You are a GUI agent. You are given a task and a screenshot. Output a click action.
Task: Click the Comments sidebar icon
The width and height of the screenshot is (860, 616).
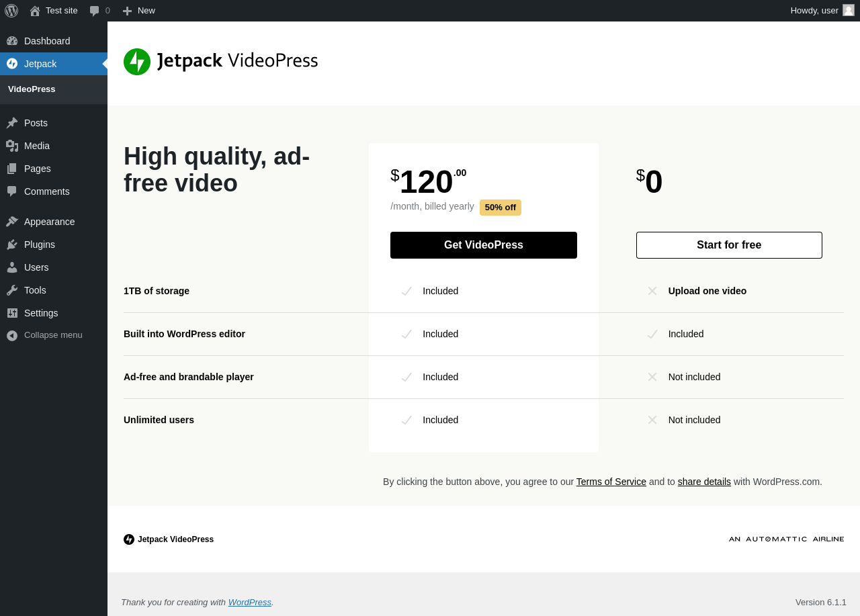point(12,191)
